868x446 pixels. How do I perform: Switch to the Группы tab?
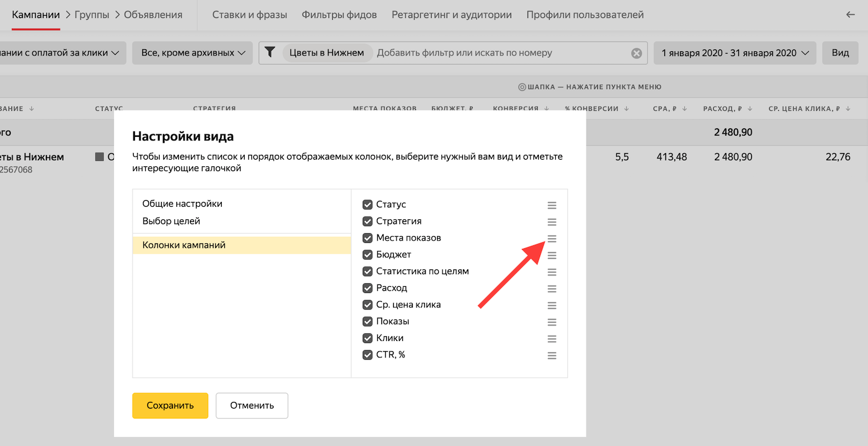tap(93, 14)
